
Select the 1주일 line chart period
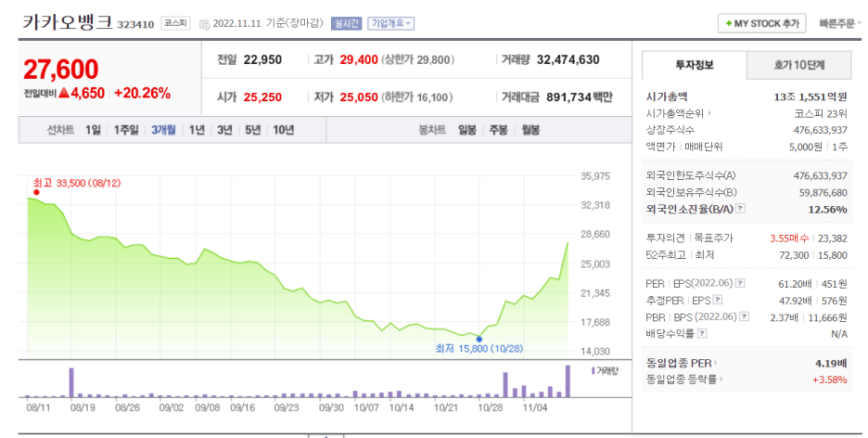coord(126,130)
